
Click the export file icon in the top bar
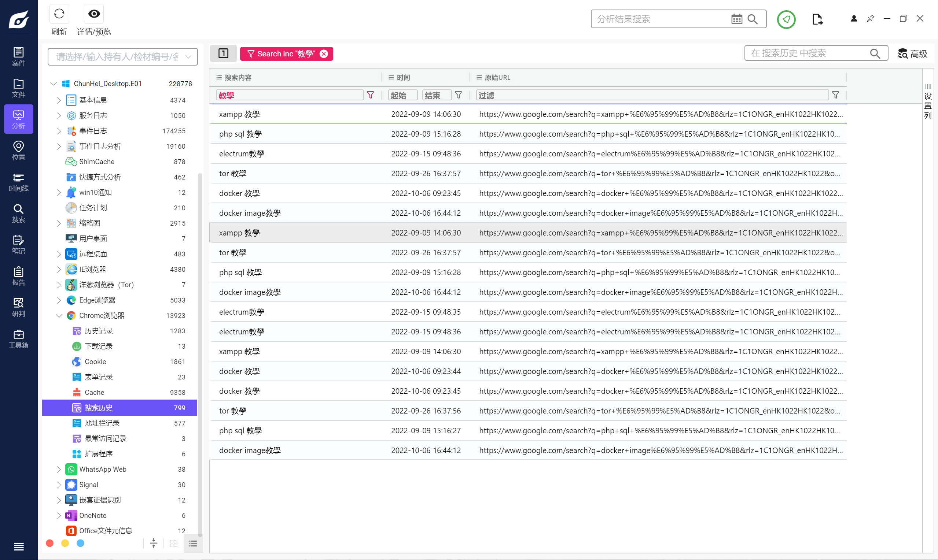817,19
